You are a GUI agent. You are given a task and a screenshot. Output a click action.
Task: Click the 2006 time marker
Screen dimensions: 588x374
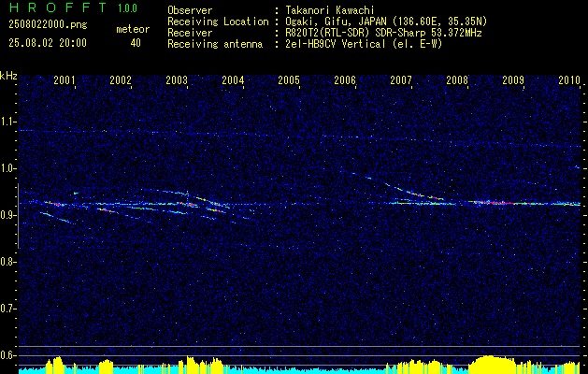[345, 79]
